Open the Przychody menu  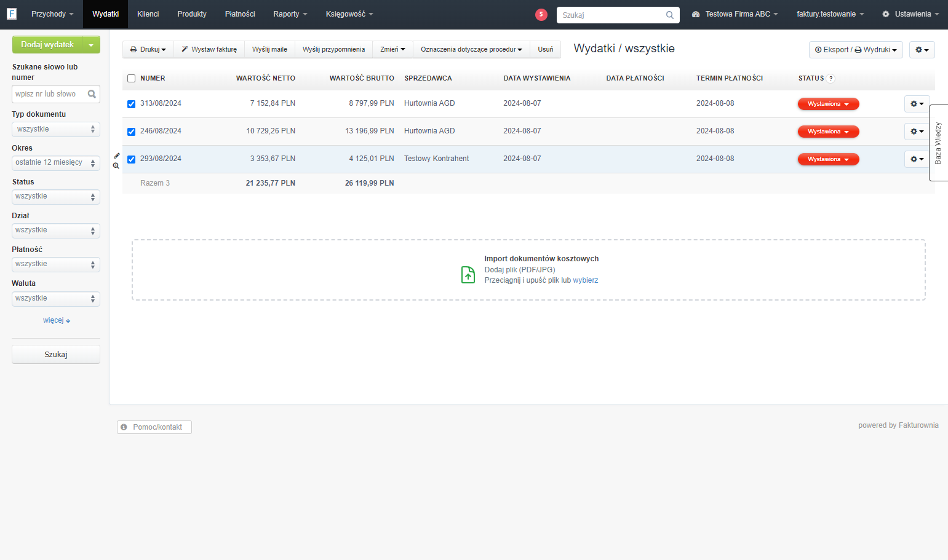point(52,14)
